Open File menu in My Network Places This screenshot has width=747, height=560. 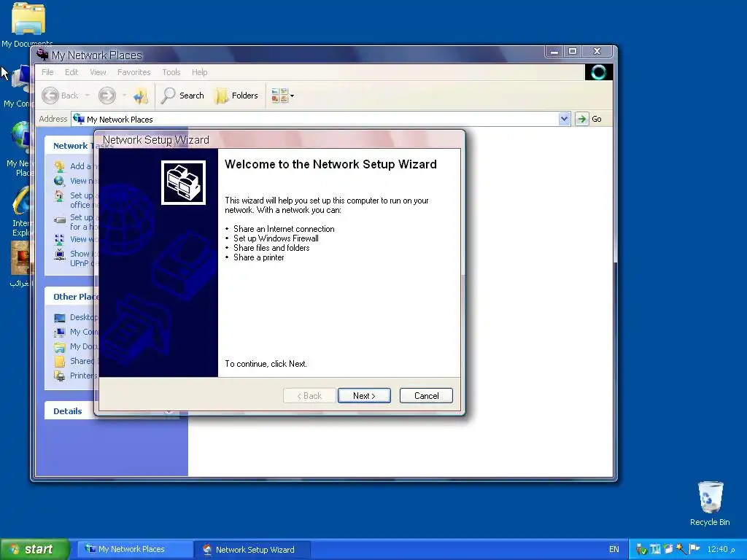tap(47, 72)
